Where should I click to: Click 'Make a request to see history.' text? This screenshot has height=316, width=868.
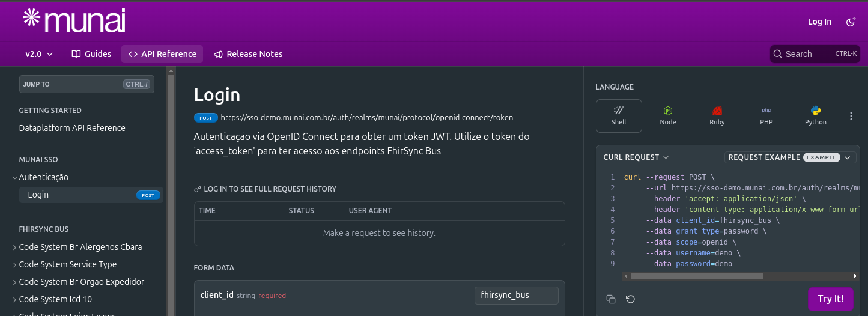(379, 233)
